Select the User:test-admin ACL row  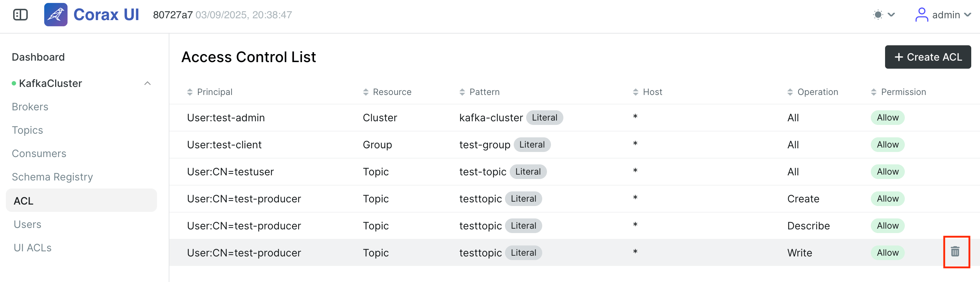point(574,118)
